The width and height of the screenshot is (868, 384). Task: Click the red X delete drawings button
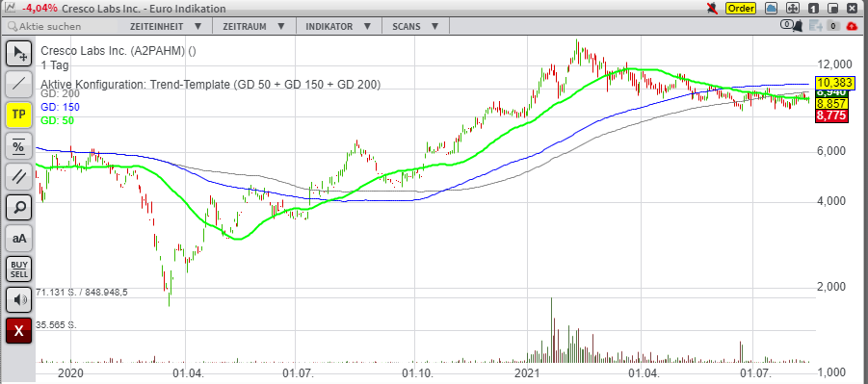tap(19, 331)
